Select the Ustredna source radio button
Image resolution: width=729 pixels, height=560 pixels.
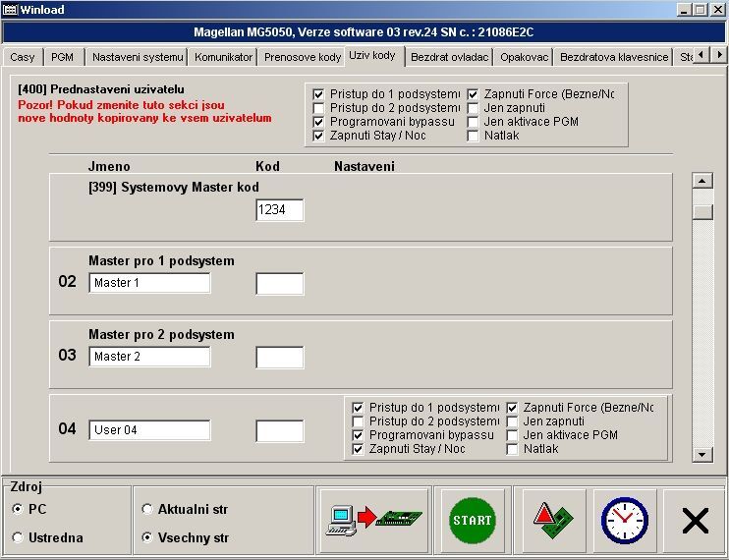19,537
